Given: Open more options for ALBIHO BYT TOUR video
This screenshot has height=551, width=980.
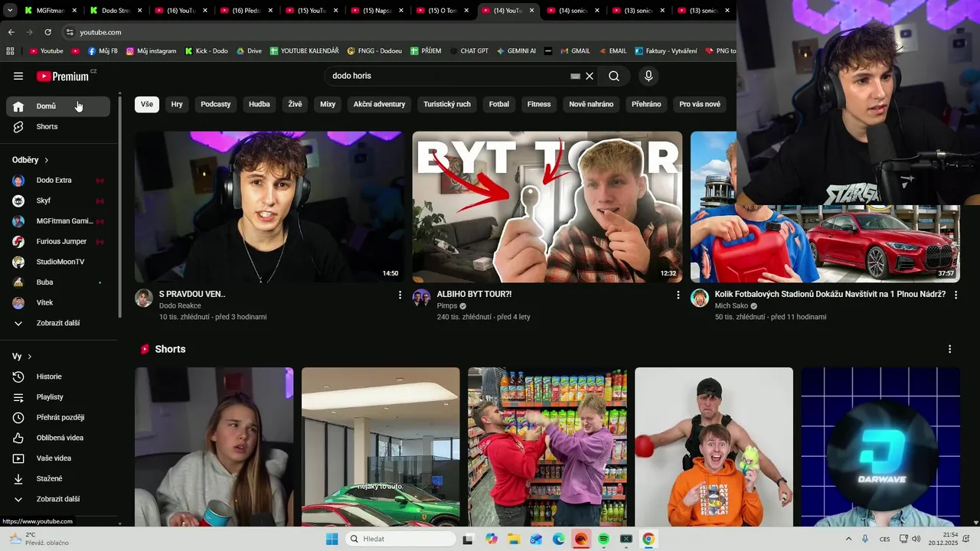Looking at the screenshot, I should point(678,295).
